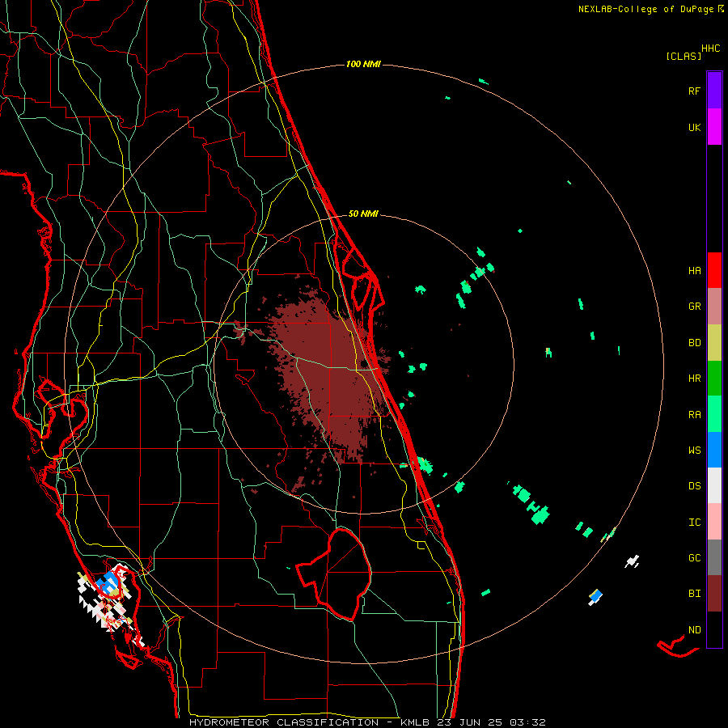Click the ND black legend swatch
728x728 pixels.
pyautogui.click(x=714, y=629)
